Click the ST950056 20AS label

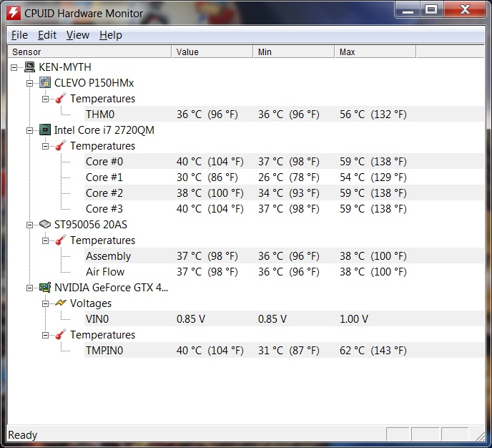(x=91, y=224)
